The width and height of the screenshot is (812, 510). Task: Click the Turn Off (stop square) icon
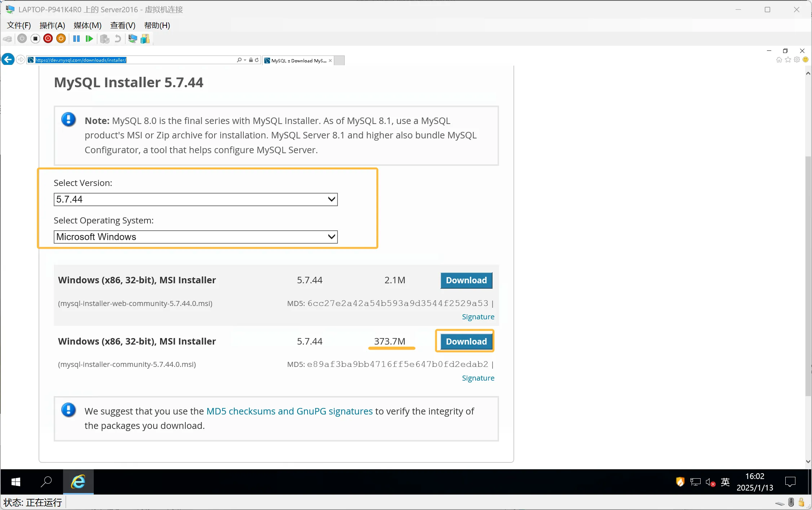click(x=35, y=39)
